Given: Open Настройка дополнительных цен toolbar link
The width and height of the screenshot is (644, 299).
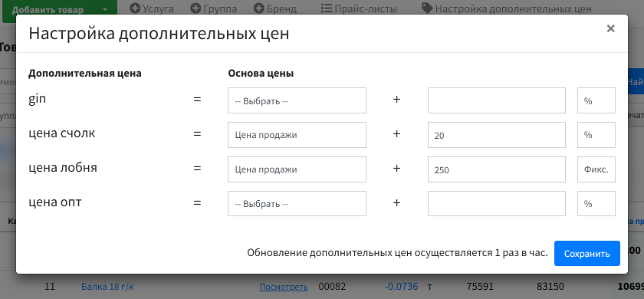Looking at the screenshot, I should point(514,8).
